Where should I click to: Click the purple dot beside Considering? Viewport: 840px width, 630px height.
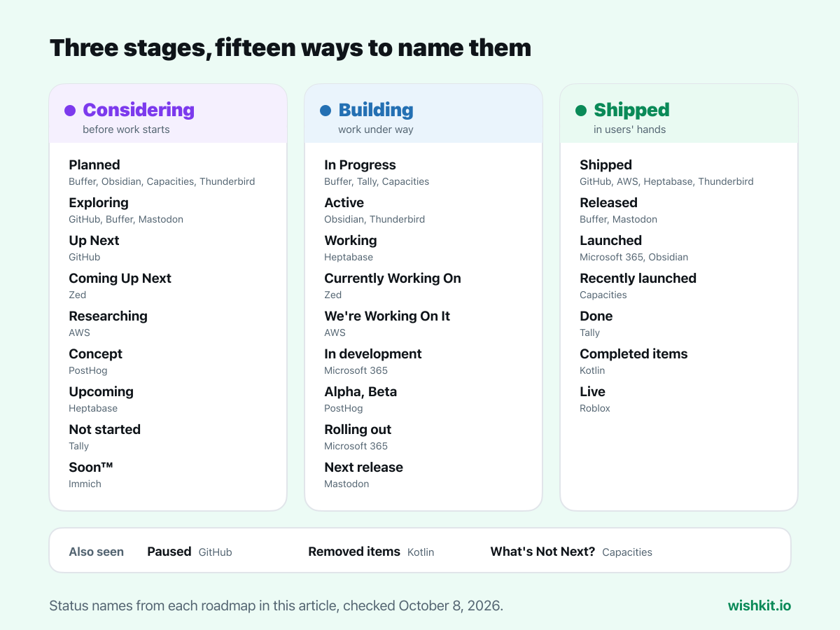pos(70,111)
